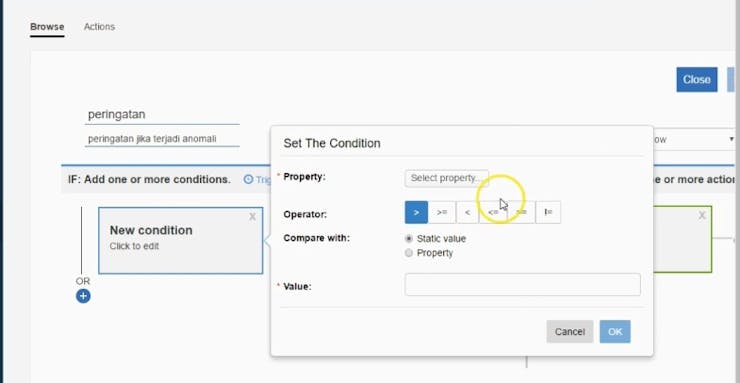Add an OR condition with plus icon

point(83,296)
